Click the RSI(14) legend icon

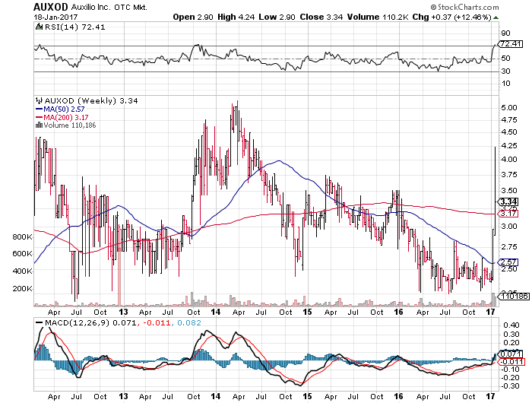[x=40, y=27]
